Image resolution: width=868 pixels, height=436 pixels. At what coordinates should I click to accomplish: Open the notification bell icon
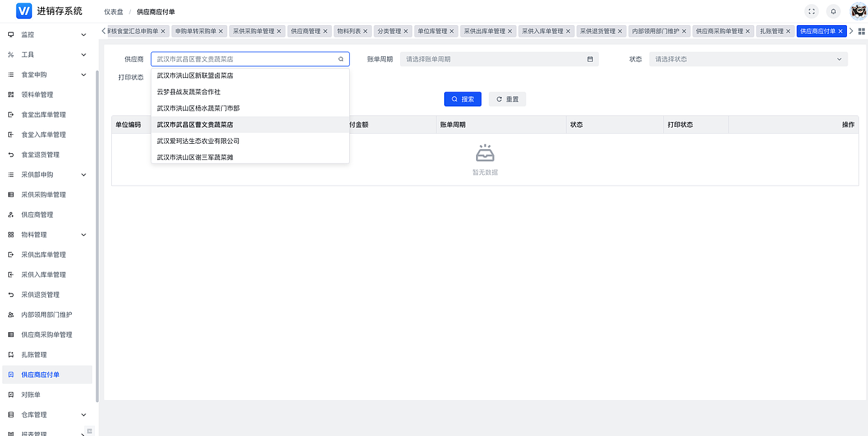[x=833, y=12]
